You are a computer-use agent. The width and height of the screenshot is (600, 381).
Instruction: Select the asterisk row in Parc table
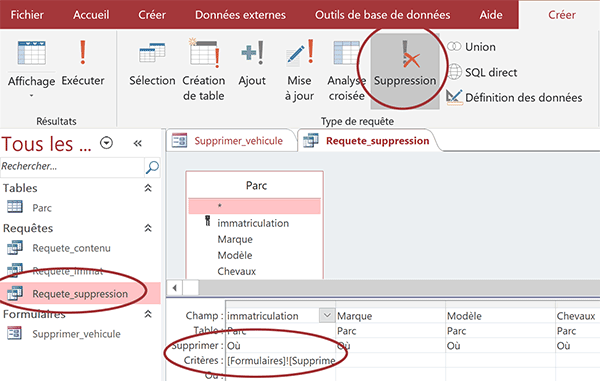tap(254, 206)
